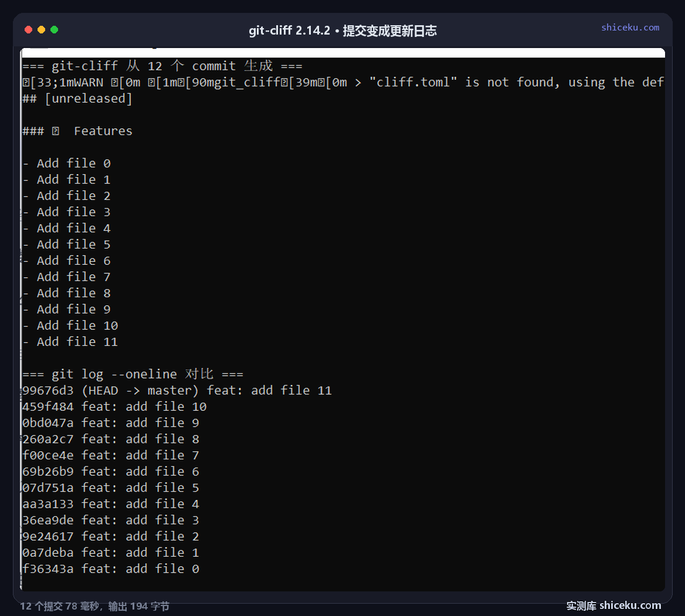Image resolution: width=685 pixels, height=616 pixels.
Task: Click the green maximize window dot
Action: pos(54,30)
